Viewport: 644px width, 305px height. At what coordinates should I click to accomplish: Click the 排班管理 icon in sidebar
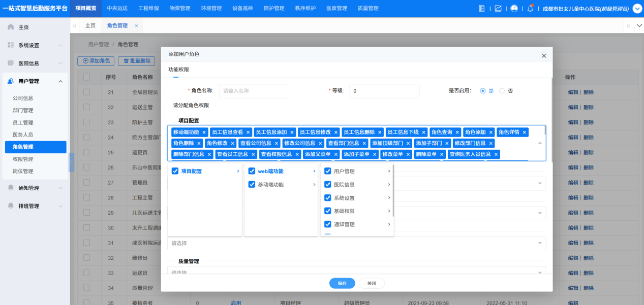11,206
